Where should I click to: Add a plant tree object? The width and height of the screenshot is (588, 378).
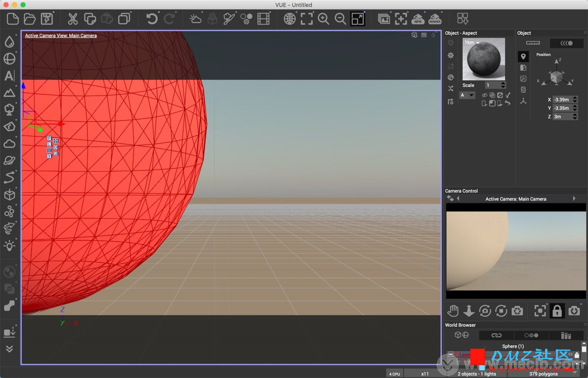click(x=9, y=110)
